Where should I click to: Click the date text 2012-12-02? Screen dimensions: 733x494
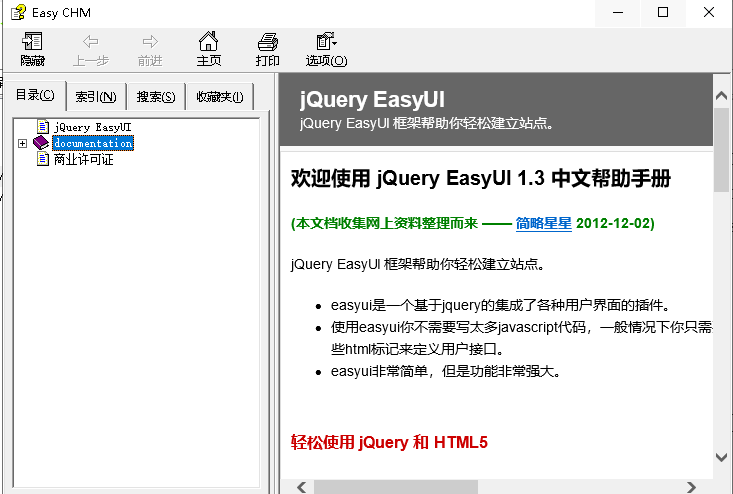point(613,223)
